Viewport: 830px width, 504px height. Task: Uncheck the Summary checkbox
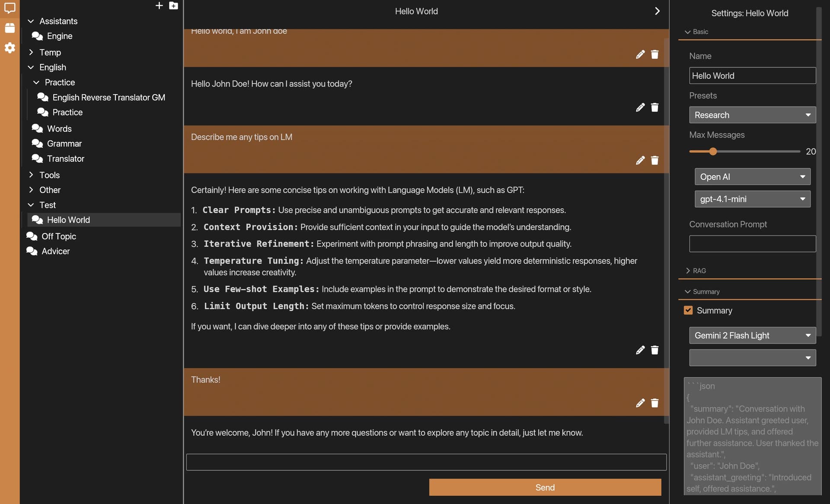(x=688, y=310)
